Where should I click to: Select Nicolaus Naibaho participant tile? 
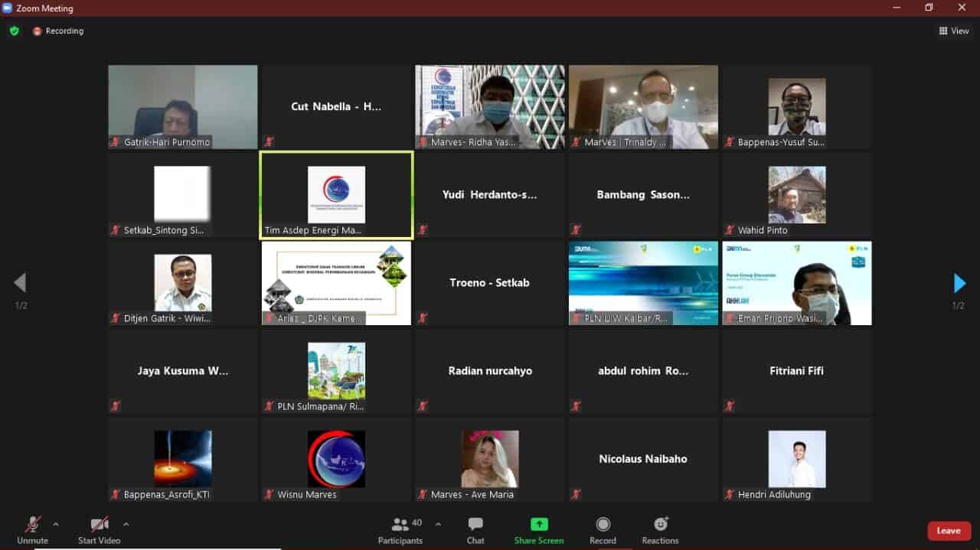pyautogui.click(x=643, y=459)
